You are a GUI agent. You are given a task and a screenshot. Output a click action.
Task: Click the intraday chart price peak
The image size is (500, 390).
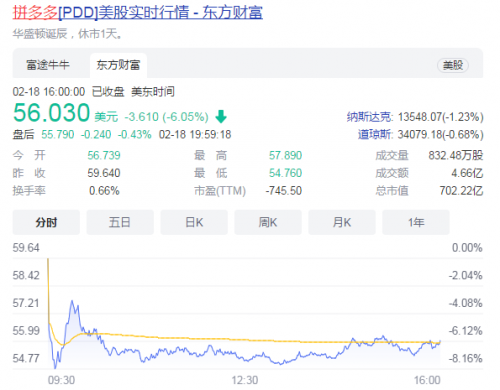(72, 301)
